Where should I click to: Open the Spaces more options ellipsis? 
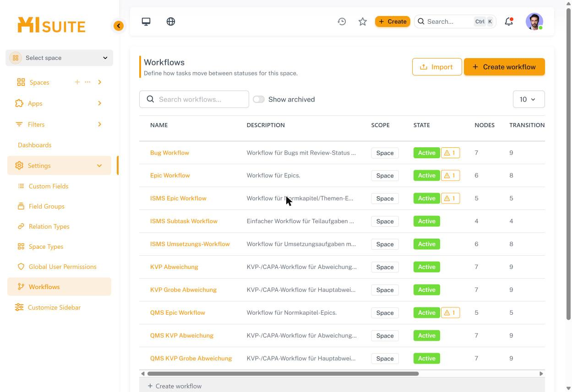coord(87,82)
